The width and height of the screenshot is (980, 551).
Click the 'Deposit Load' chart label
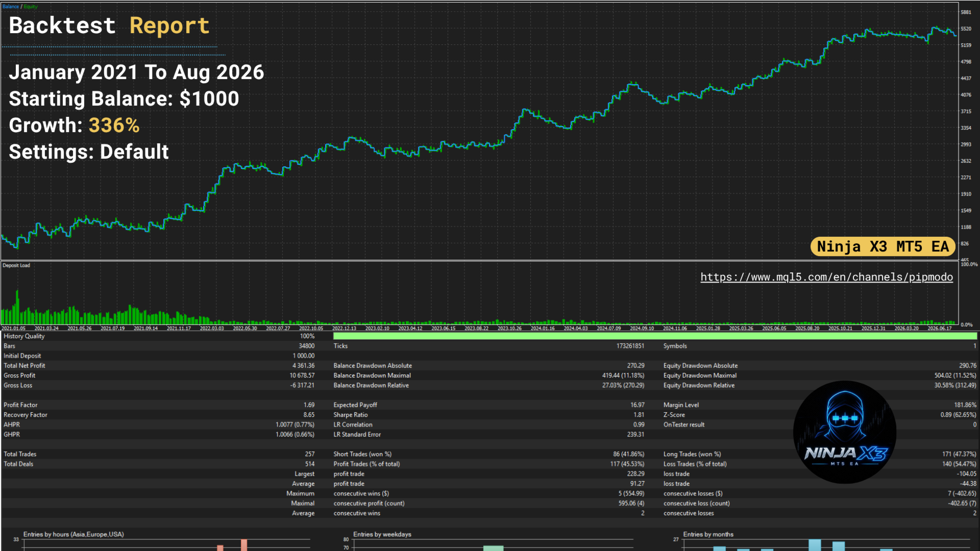pyautogui.click(x=16, y=265)
